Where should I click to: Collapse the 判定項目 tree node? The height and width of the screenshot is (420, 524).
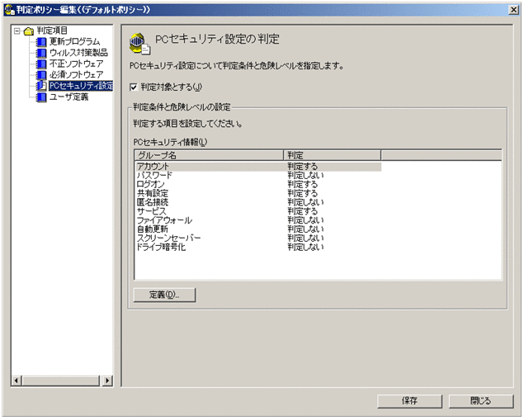[17, 31]
